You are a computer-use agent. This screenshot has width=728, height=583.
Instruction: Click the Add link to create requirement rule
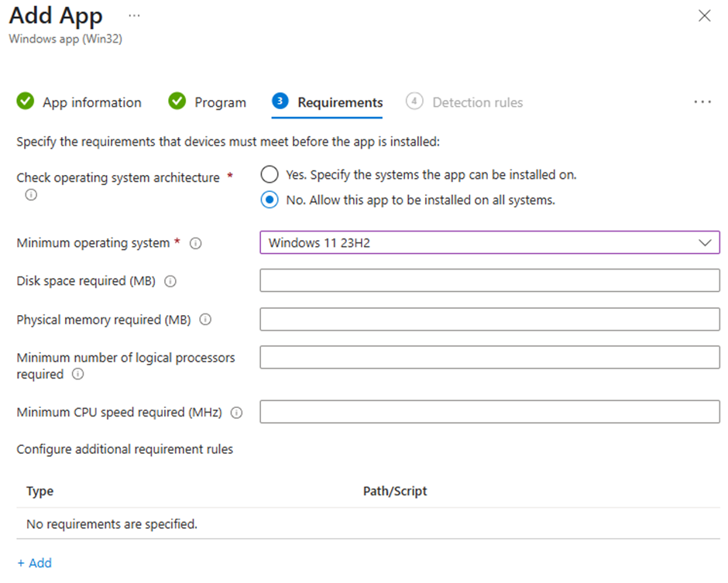[x=34, y=563]
